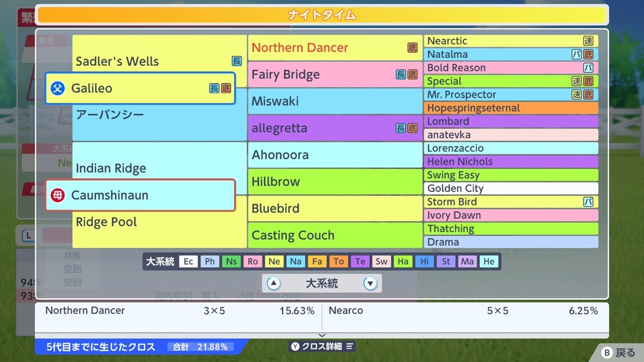
Task: Select the Ph lineage color swatch
Action: coord(210,261)
